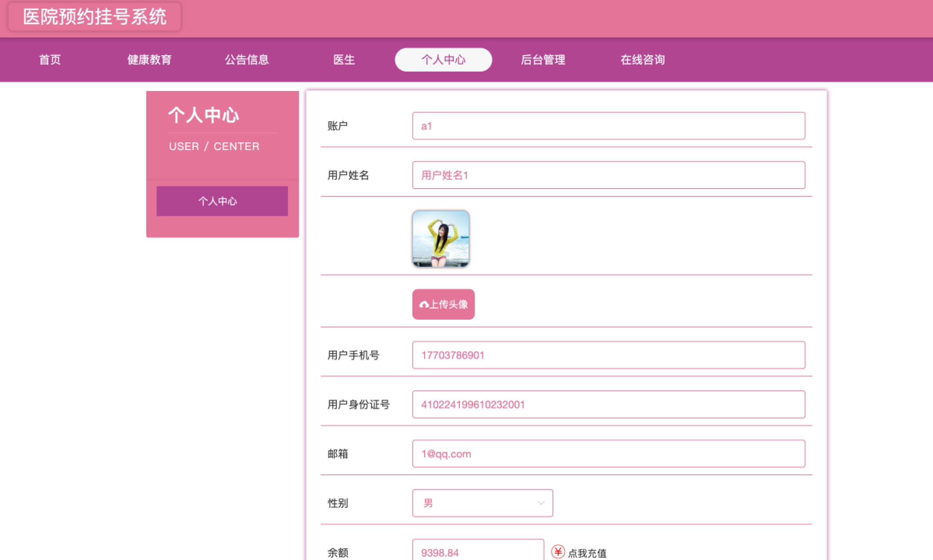This screenshot has width=933, height=560.
Task: Switch to the 首页 navigation tab
Action: pos(49,59)
